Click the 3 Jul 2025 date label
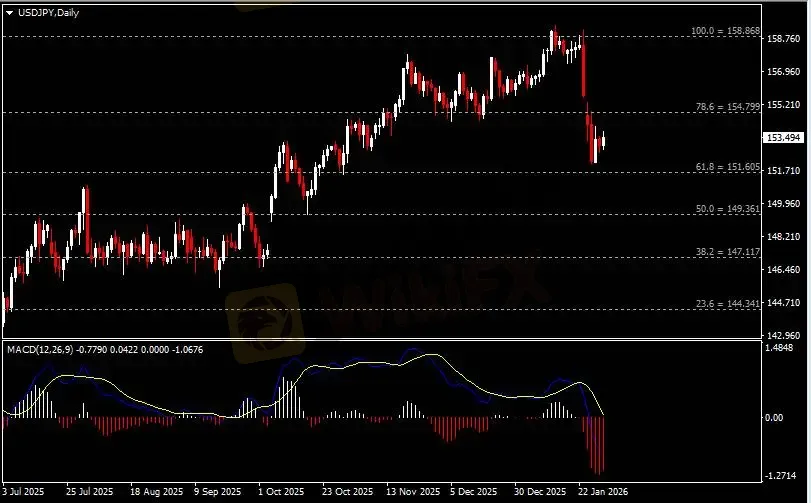Image resolution: width=811 pixels, height=503 pixels. (x=23, y=491)
